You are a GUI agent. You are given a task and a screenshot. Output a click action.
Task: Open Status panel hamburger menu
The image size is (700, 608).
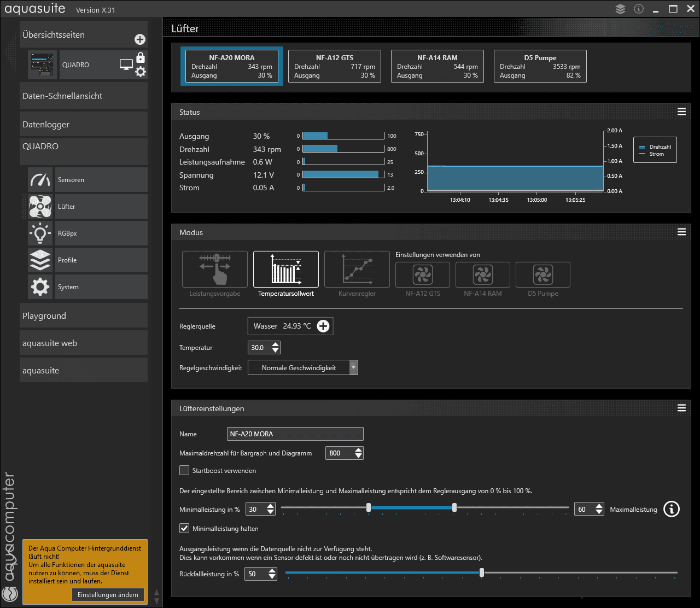(x=681, y=112)
